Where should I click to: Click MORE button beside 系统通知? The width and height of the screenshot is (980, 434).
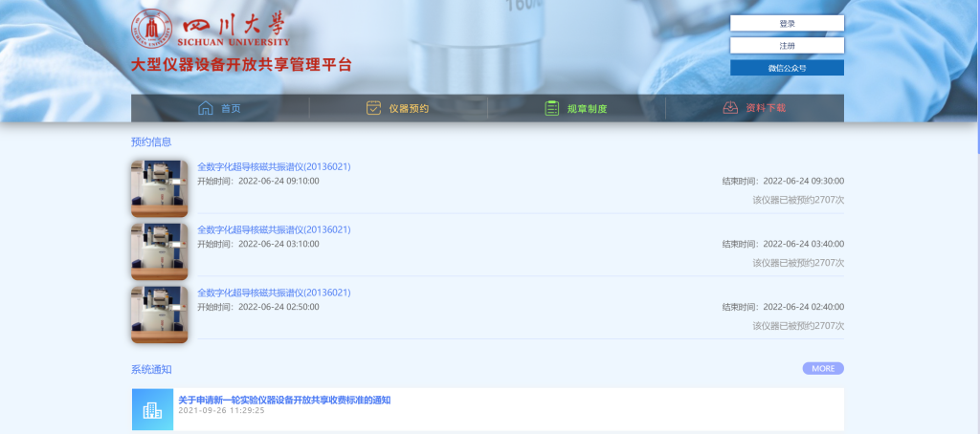[823, 369]
